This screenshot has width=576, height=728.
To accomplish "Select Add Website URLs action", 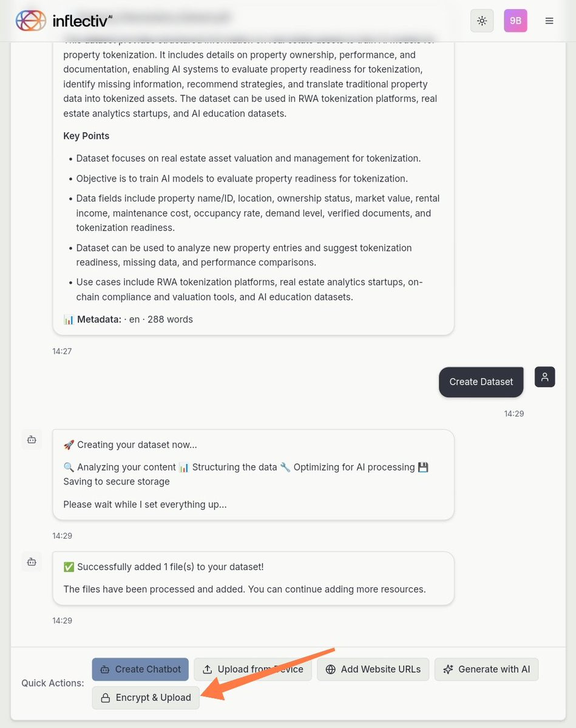I will [x=373, y=669].
